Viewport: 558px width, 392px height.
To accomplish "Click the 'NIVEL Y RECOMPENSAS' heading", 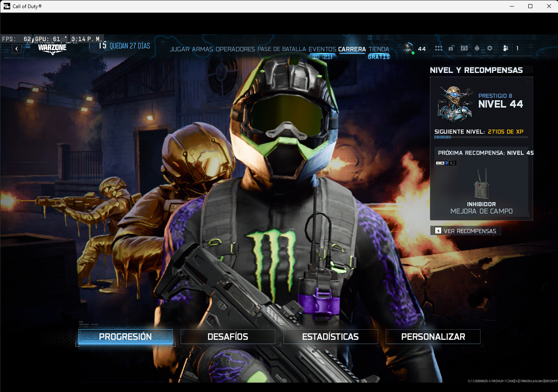I will 476,70.
